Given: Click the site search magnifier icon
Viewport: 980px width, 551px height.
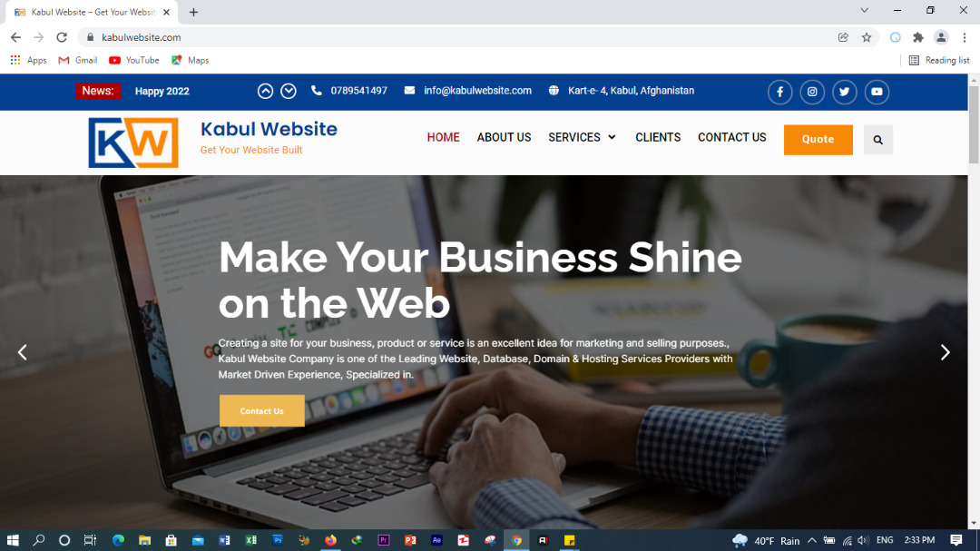Looking at the screenshot, I should (x=878, y=140).
